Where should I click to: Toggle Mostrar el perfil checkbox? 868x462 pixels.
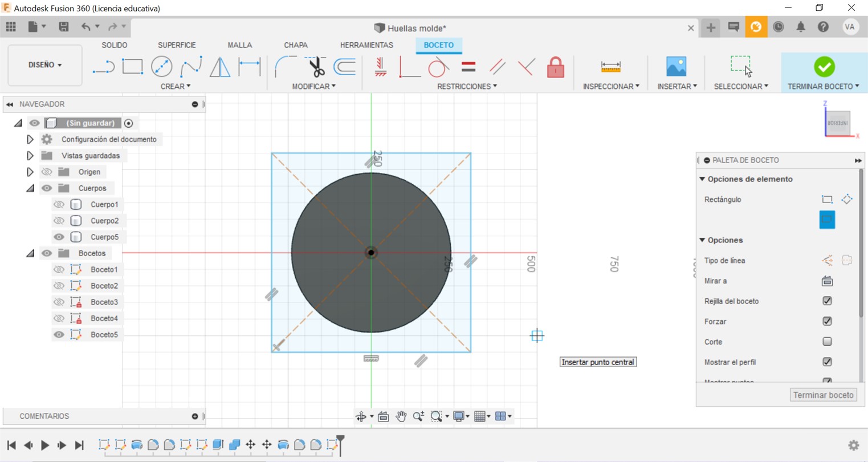point(827,362)
